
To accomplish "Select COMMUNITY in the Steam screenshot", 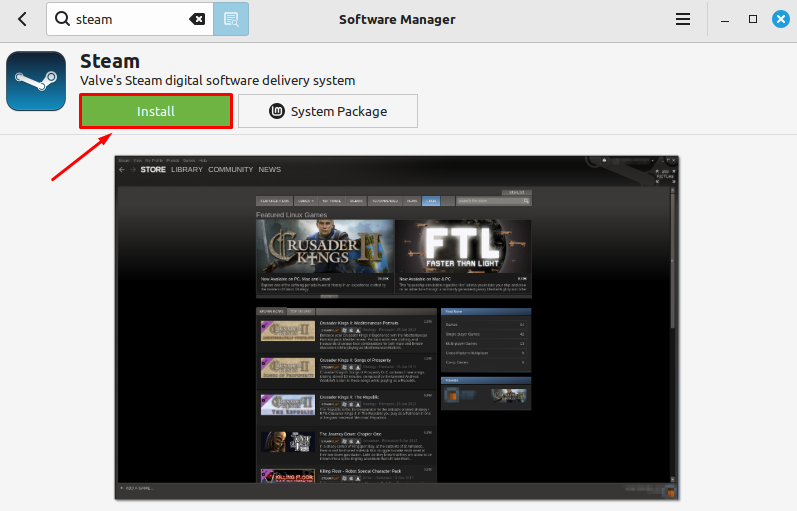I will [230, 170].
